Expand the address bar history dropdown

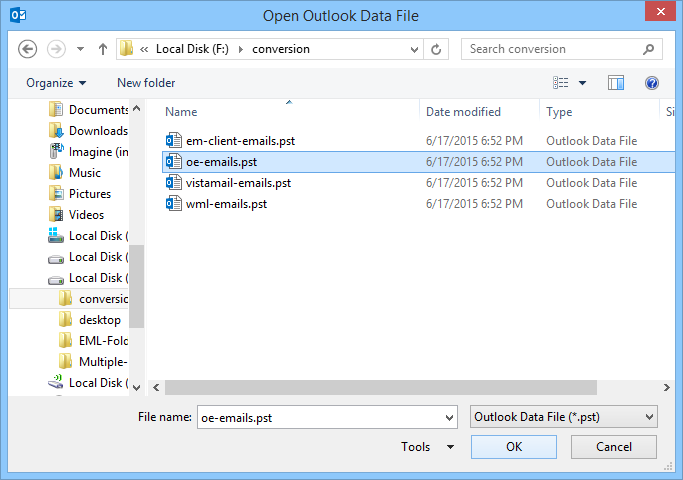[414, 50]
